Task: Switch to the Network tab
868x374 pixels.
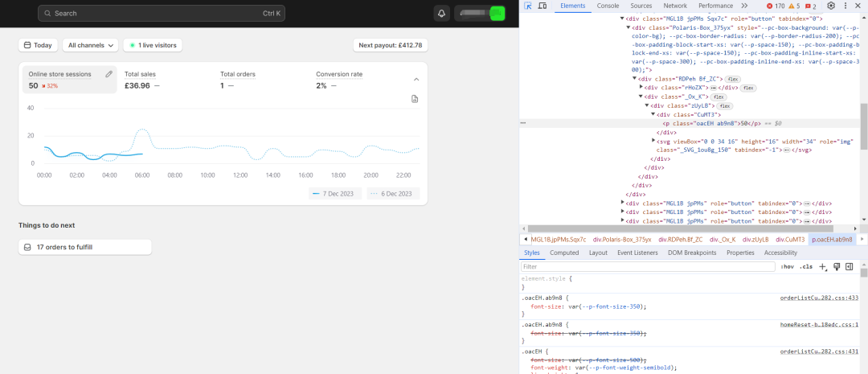Action: click(675, 6)
